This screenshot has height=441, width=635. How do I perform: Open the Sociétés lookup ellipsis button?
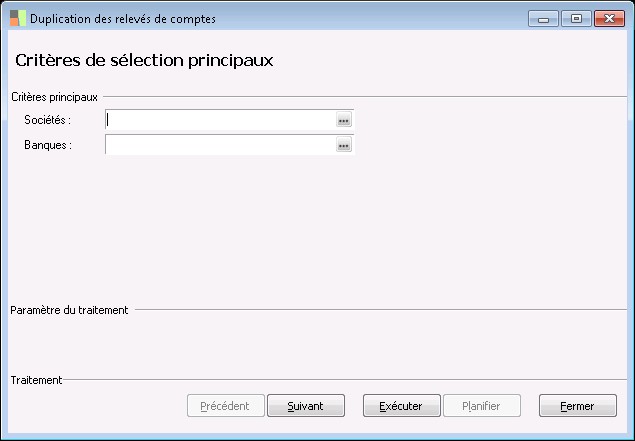(x=343, y=120)
